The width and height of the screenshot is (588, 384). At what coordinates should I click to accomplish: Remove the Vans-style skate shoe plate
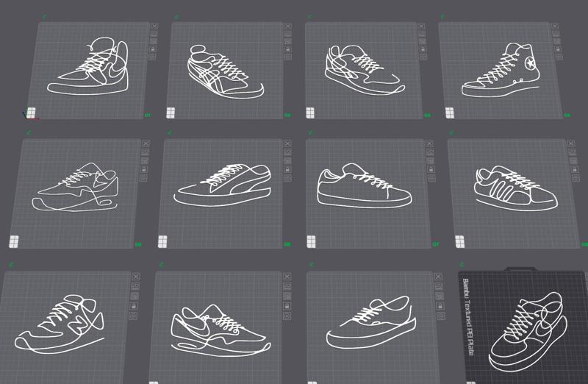[x=438, y=277]
